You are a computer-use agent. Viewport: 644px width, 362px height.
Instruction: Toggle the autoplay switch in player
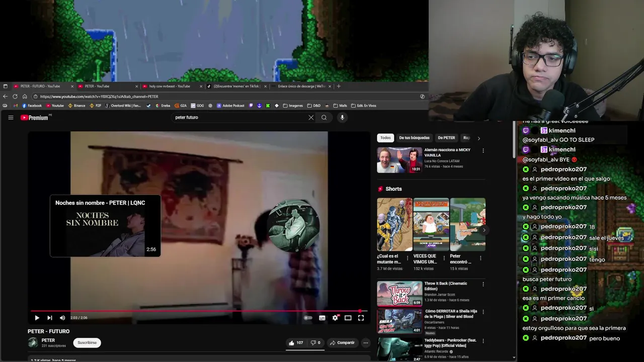pyautogui.click(x=308, y=318)
